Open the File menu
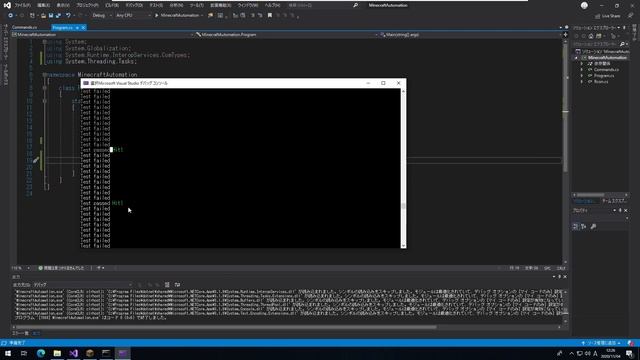Image resolution: width=640 pixels, height=360 pixels. coord(22,5)
